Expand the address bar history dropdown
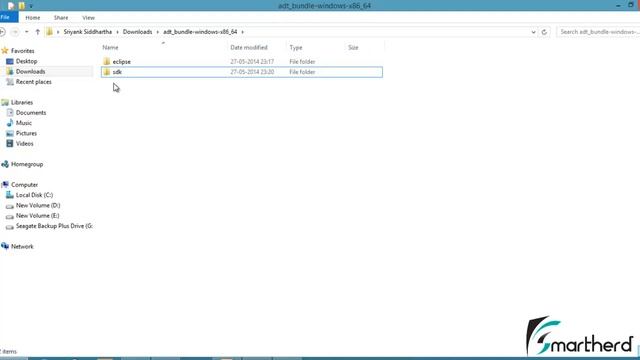Viewport: 640px width, 360px height. pyautogui.click(x=533, y=32)
